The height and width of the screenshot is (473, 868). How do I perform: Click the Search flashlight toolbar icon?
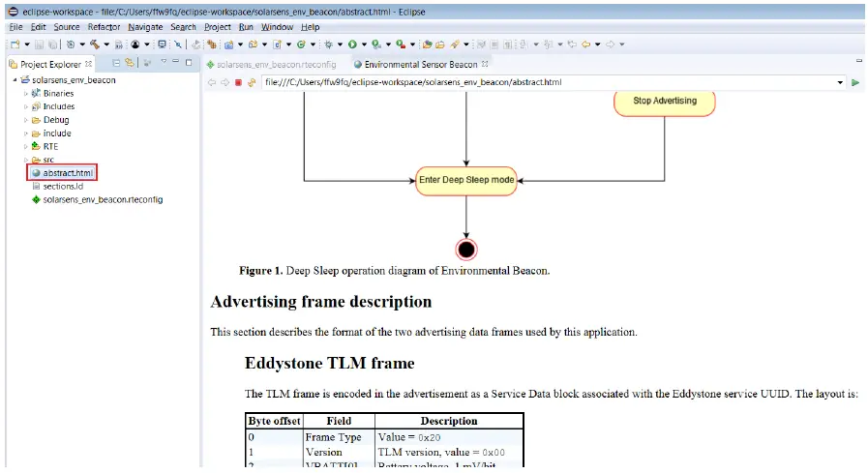coord(455,44)
